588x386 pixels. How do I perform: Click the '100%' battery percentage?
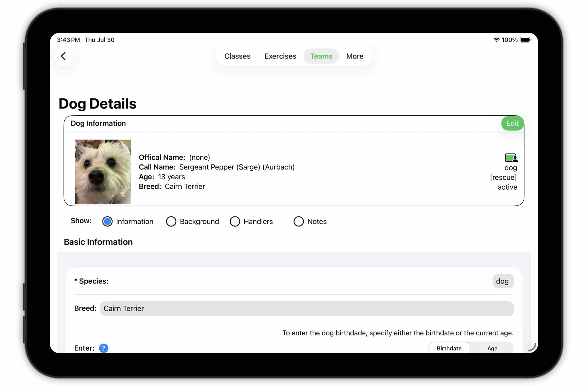(509, 40)
